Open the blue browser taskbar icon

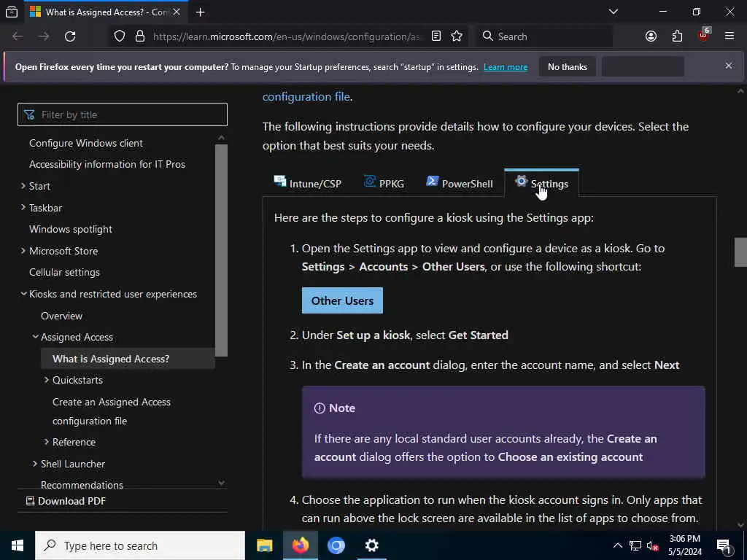pos(336,545)
